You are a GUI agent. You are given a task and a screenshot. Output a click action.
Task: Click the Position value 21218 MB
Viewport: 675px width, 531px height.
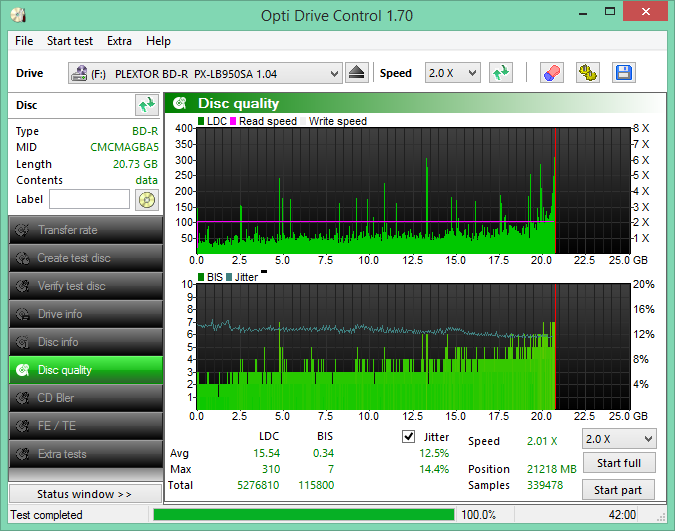551,469
